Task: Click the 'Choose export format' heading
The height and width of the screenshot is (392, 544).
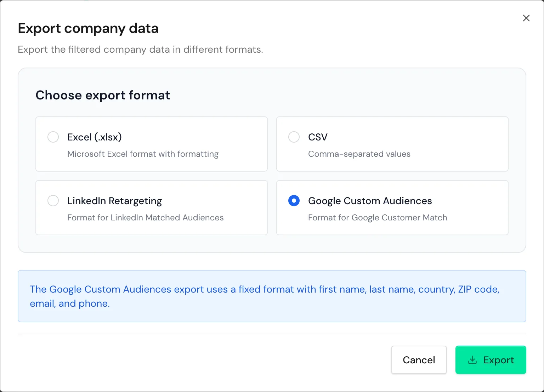Action: (x=103, y=95)
